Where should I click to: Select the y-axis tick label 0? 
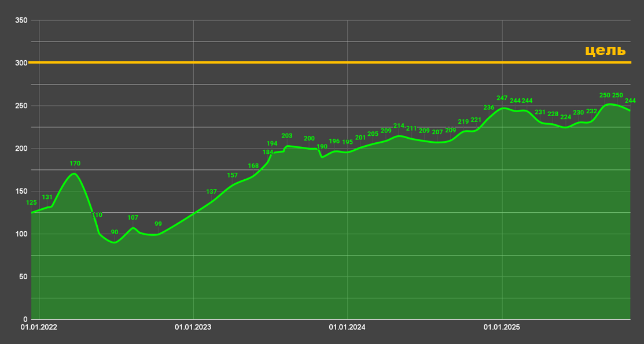(x=25, y=319)
